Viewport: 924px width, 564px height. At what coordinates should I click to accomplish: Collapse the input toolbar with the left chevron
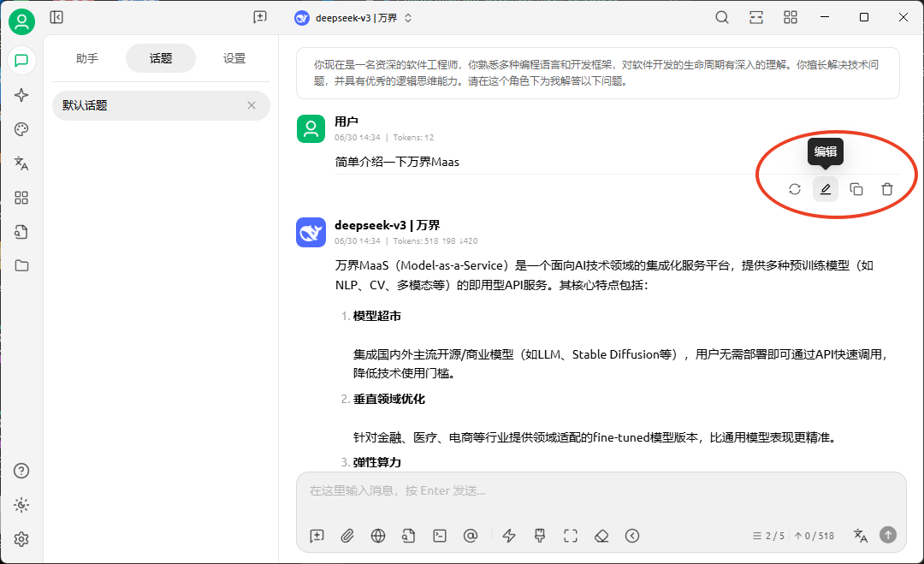click(632, 536)
